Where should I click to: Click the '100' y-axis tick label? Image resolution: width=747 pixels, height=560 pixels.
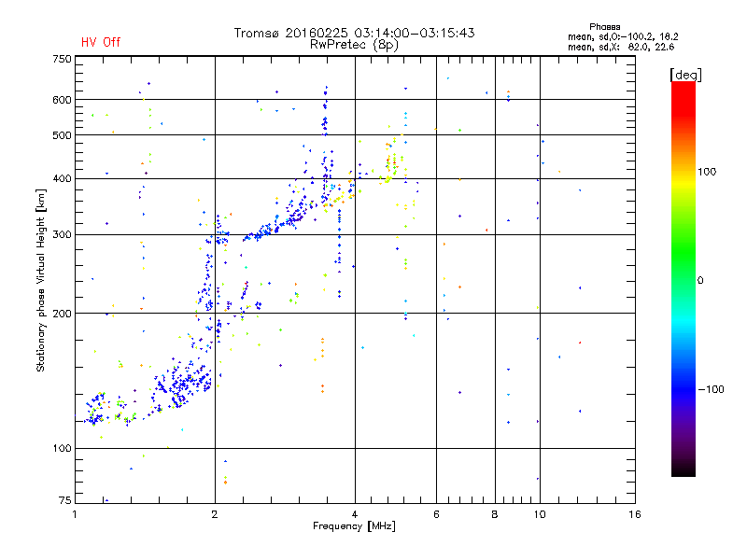coord(62,449)
